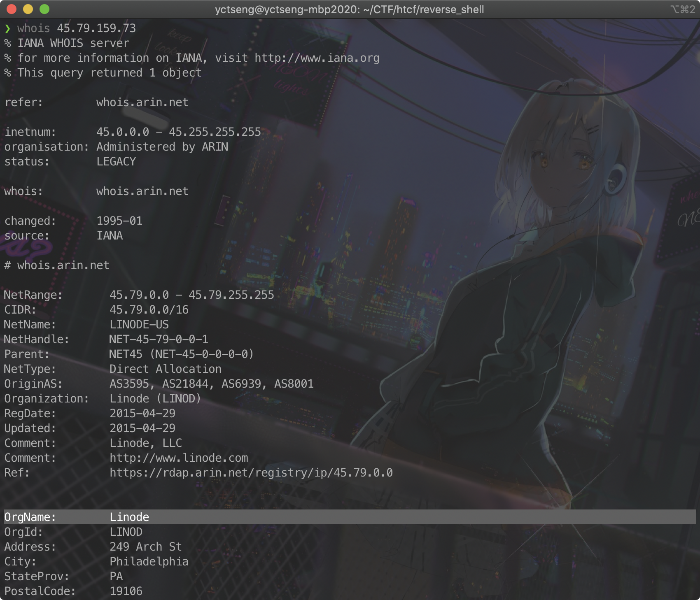
Task: Click the green shell prompt arrow
Action: [x=7, y=28]
